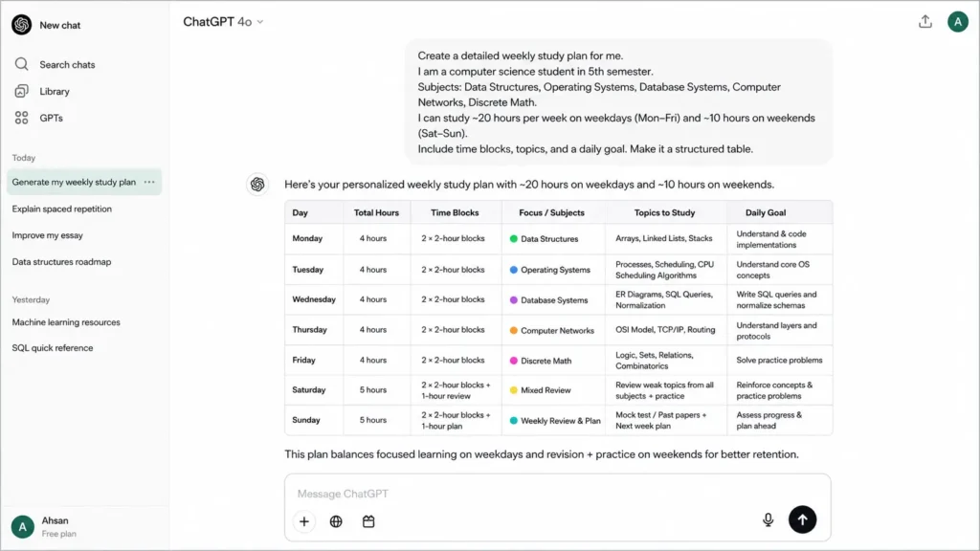Click the ChatGPT logo icon in sidebar
The height and width of the screenshot is (551, 980).
pos(21,25)
